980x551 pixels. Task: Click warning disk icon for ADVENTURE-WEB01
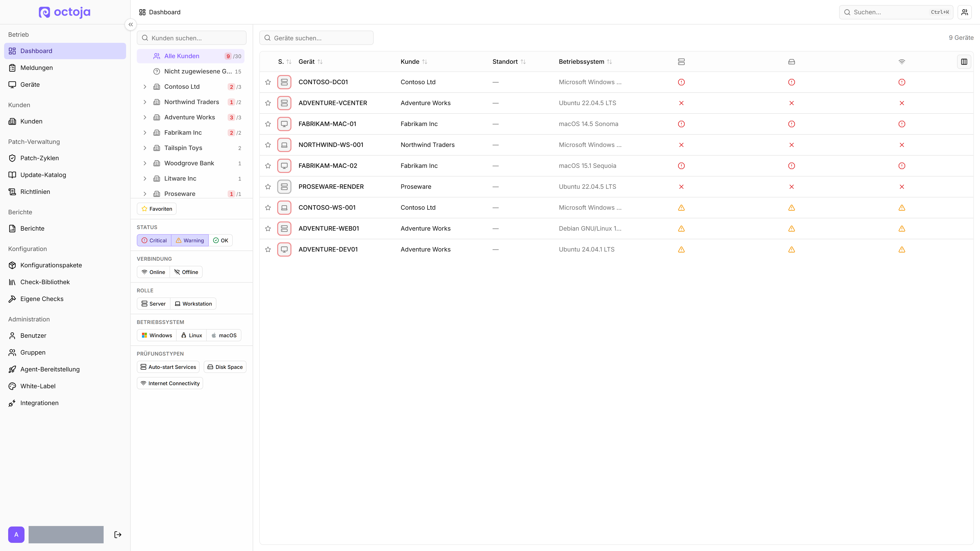tap(792, 229)
